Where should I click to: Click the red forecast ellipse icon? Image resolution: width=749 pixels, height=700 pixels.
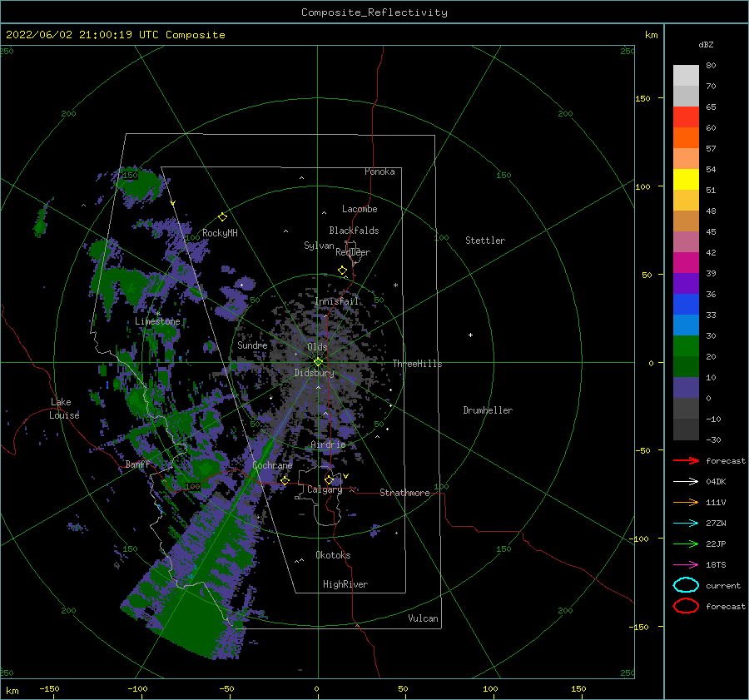pos(686,606)
